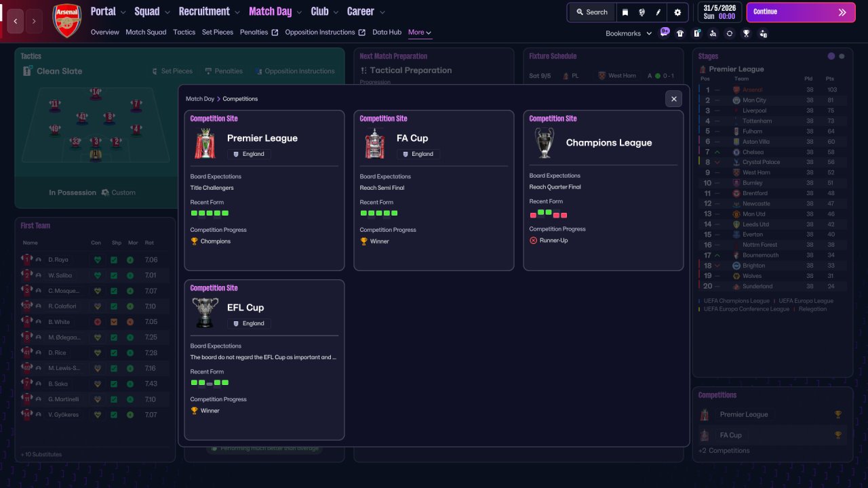
Task: Click the staff bookmark icon
Action: pyautogui.click(x=764, y=33)
